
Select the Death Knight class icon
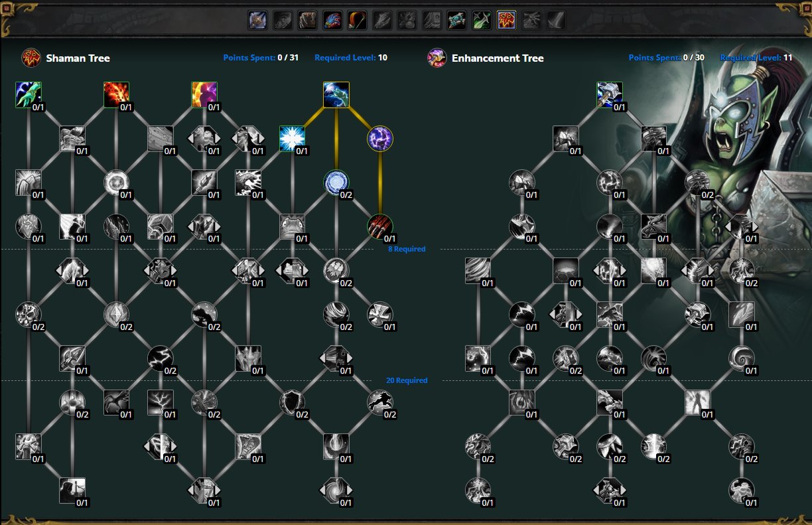pos(258,21)
